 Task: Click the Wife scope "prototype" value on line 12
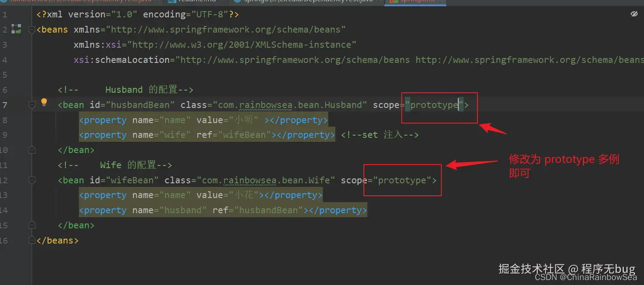click(x=402, y=180)
